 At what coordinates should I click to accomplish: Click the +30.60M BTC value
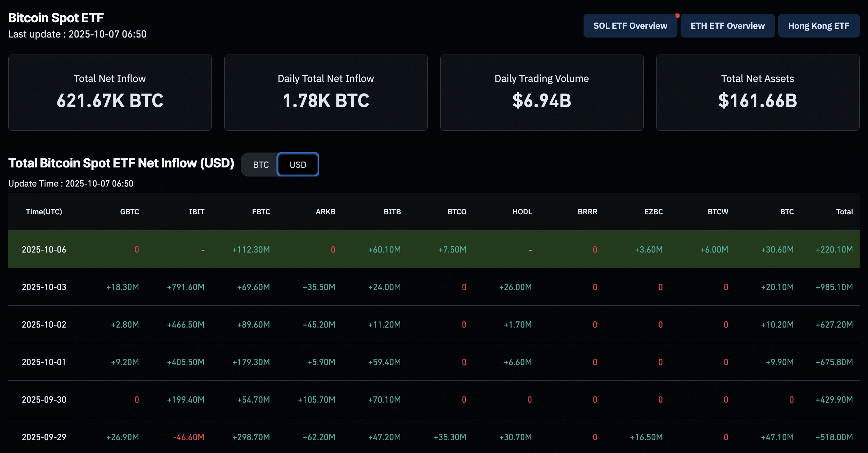click(777, 250)
